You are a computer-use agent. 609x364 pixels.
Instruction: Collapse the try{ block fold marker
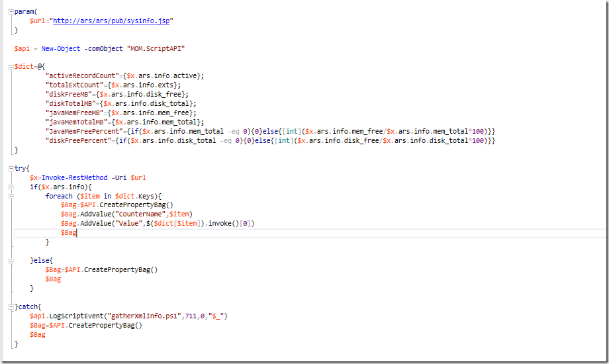(x=11, y=169)
